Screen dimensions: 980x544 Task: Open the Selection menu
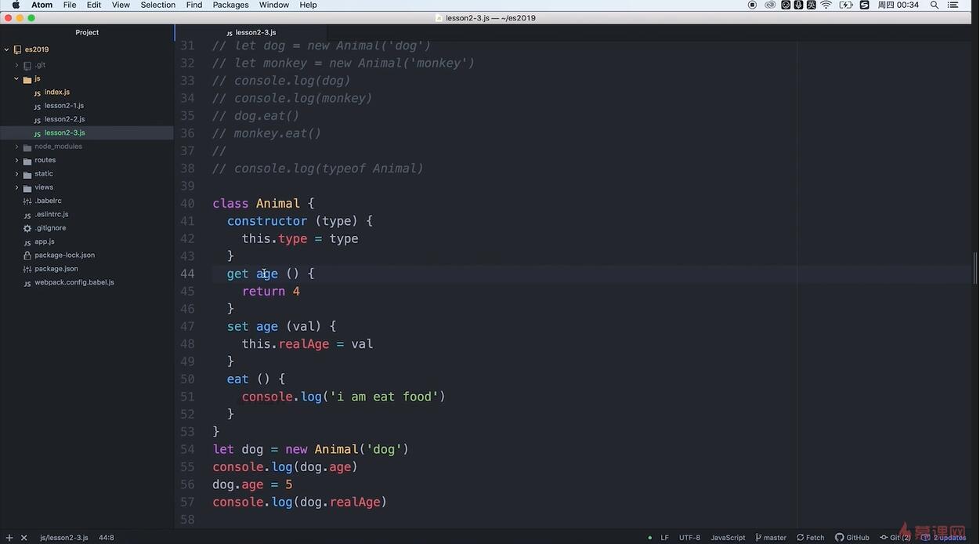pyautogui.click(x=158, y=5)
